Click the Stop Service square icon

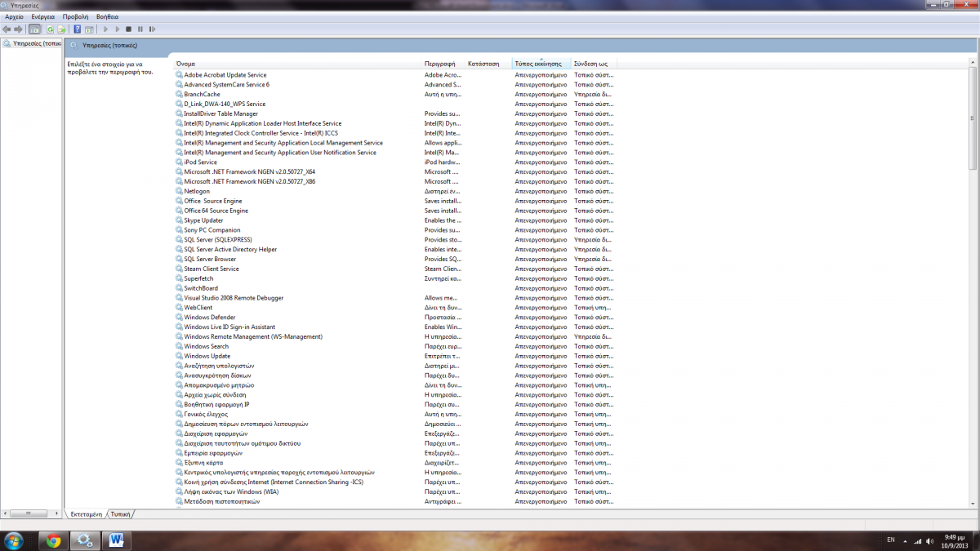point(128,29)
